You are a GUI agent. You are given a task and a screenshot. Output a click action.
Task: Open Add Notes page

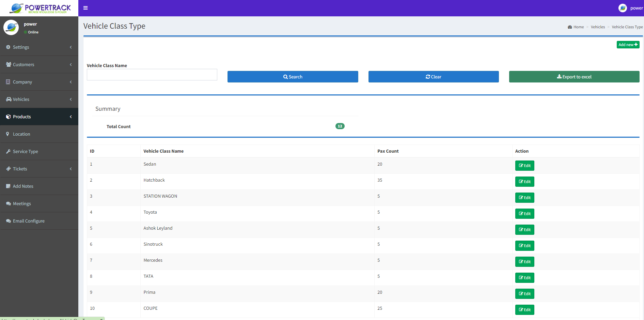coord(23,186)
